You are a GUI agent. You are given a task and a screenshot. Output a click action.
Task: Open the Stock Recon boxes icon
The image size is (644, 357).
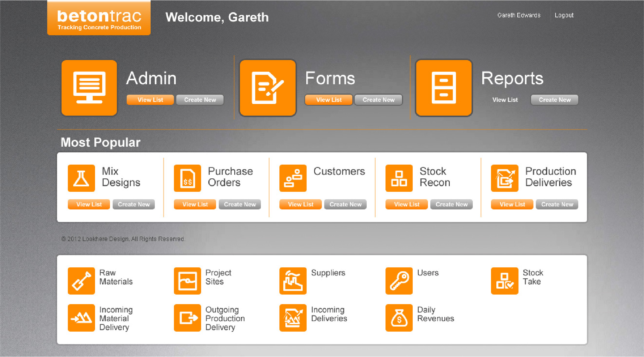coord(399,178)
